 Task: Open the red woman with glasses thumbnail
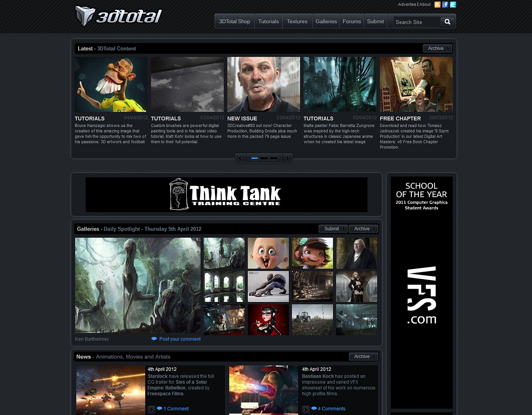(268, 319)
